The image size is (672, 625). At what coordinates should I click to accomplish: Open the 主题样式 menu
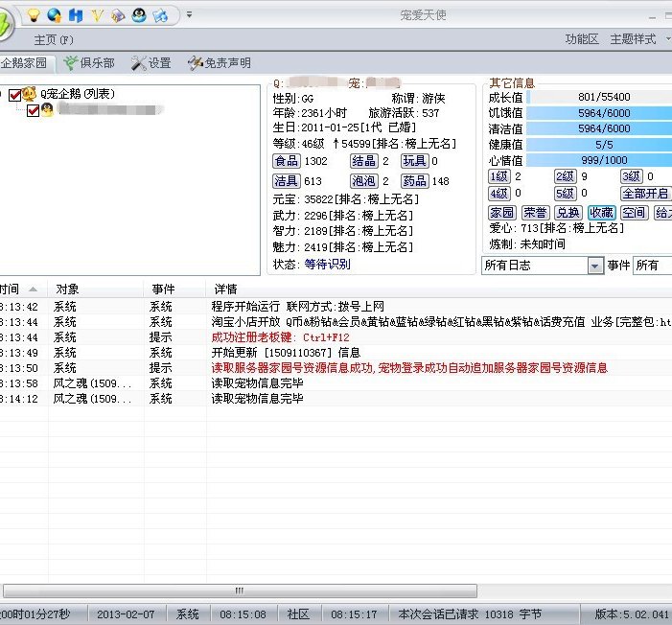click(x=633, y=39)
